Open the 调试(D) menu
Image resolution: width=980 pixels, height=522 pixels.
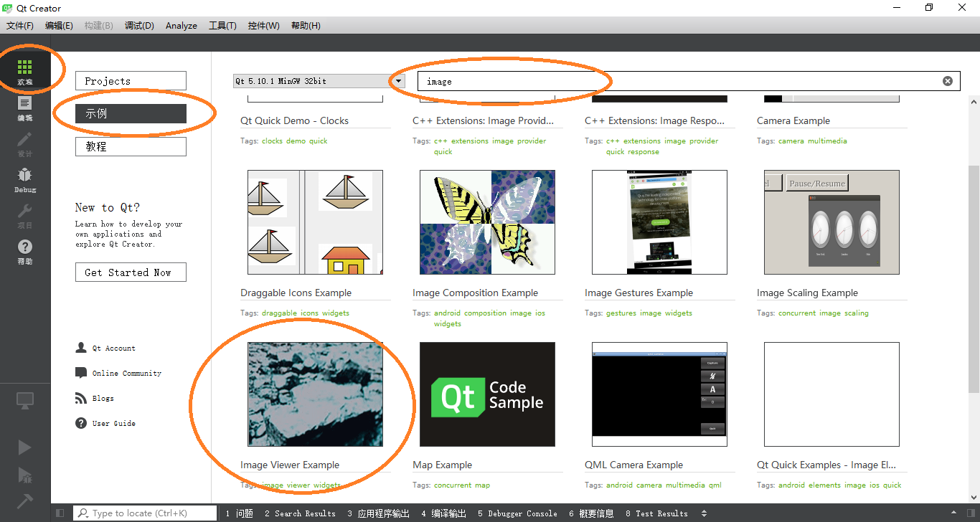pyautogui.click(x=139, y=25)
